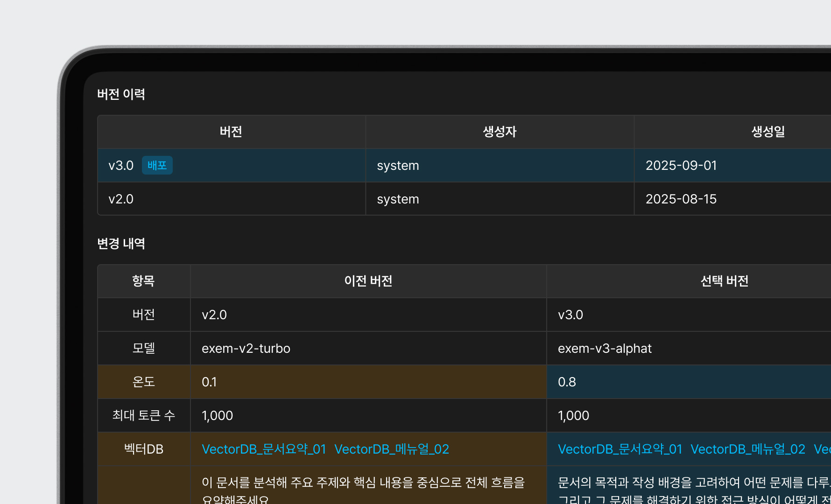The height and width of the screenshot is (504, 831).
Task: Click the 선택 버전 column header
Action: tap(724, 281)
